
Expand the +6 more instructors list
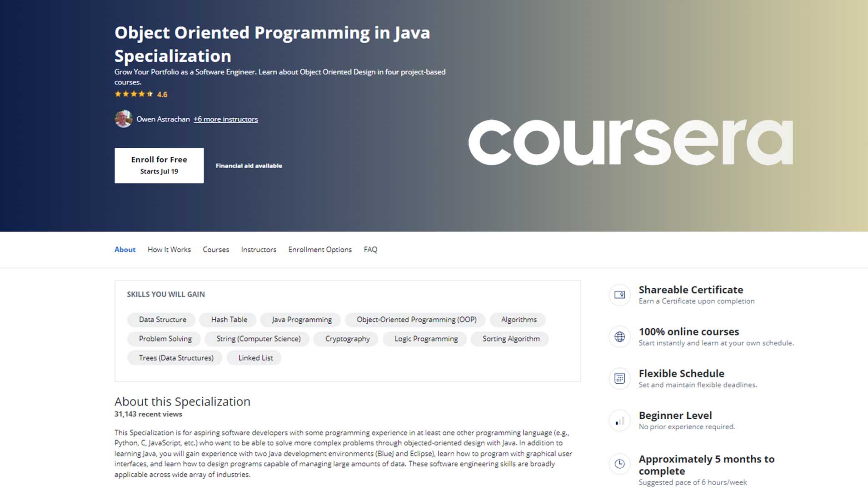[x=225, y=119]
